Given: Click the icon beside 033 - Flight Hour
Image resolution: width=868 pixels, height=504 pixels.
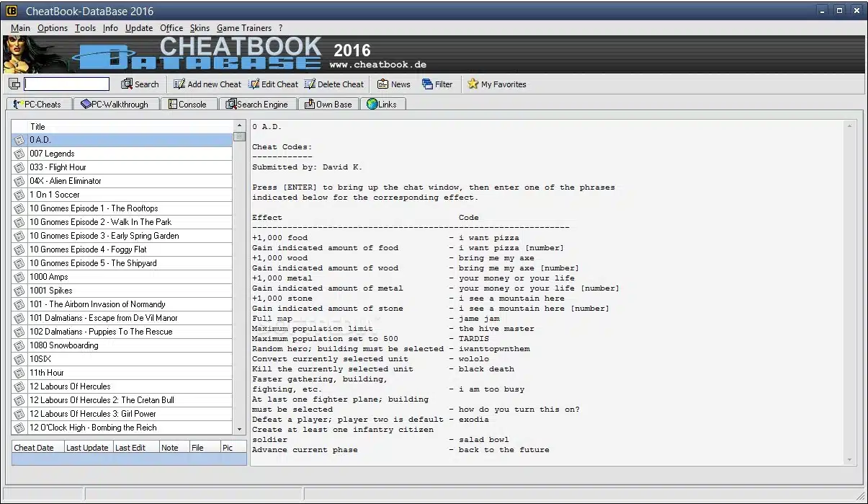Looking at the screenshot, I should pos(19,167).
